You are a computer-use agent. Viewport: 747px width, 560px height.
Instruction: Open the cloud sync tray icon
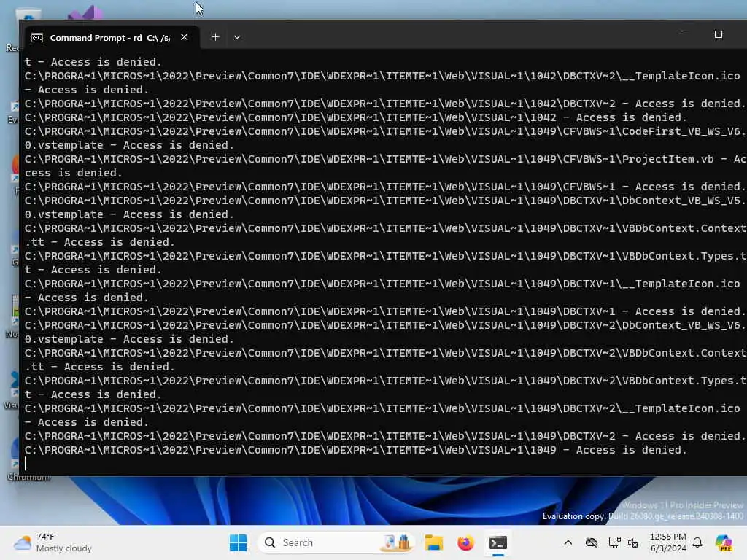[591, 542]
